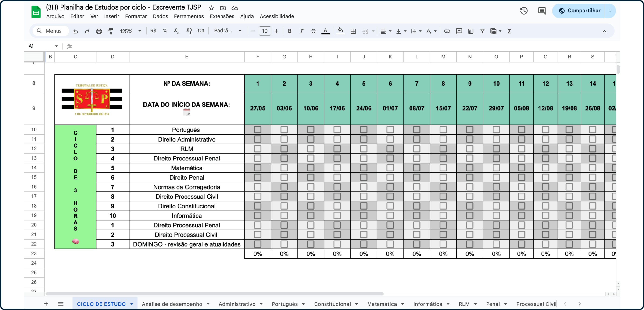
Task: Tick Português checkbox for week 1
Action: click(x=258, y=129)
